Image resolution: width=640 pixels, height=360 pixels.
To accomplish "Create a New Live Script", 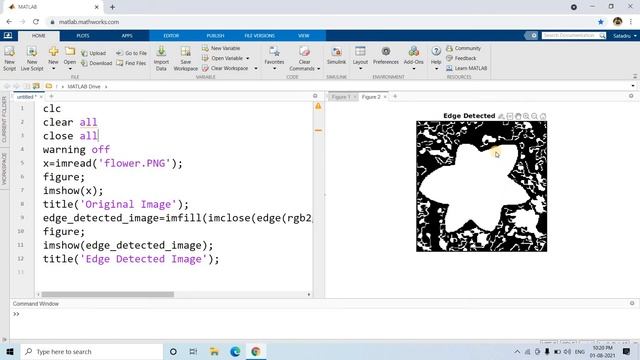I will [32, 57].
